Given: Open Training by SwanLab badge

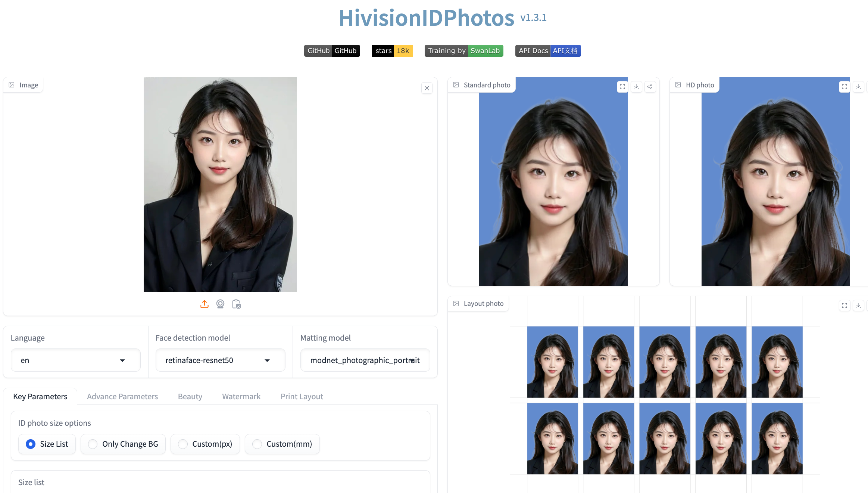Looking at the screenshot, I should coord(464,51).
